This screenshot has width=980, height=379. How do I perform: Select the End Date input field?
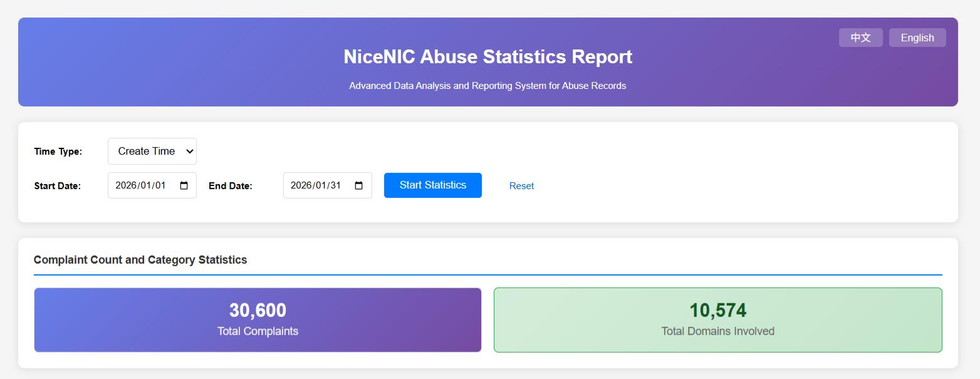(x=320, y=185)
